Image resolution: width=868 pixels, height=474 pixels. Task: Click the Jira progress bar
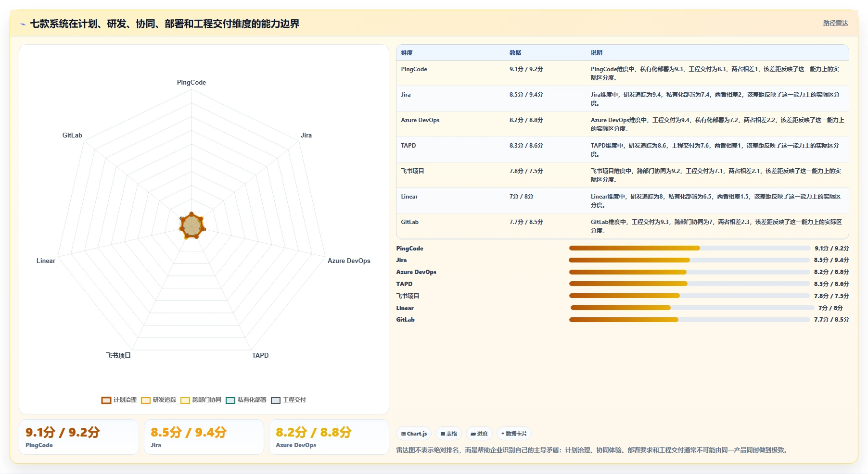(x=689, y=260)
